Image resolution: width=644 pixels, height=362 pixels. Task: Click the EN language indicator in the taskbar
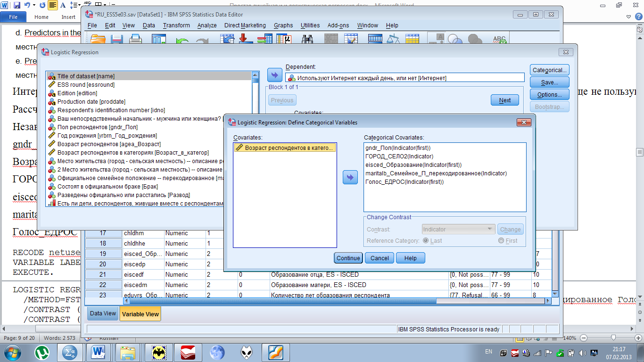(x=488, y=352)
